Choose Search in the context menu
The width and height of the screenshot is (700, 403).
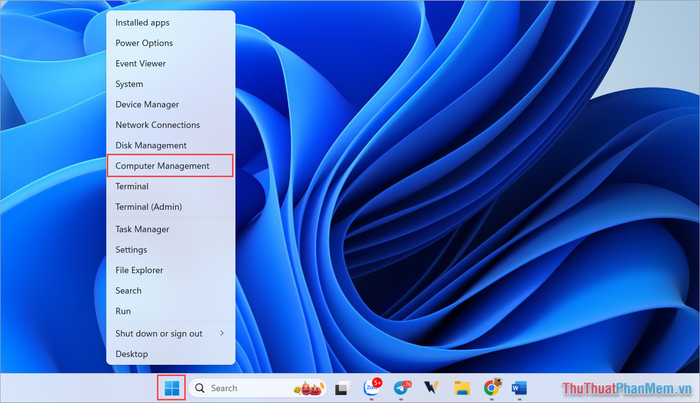[171, 291]
